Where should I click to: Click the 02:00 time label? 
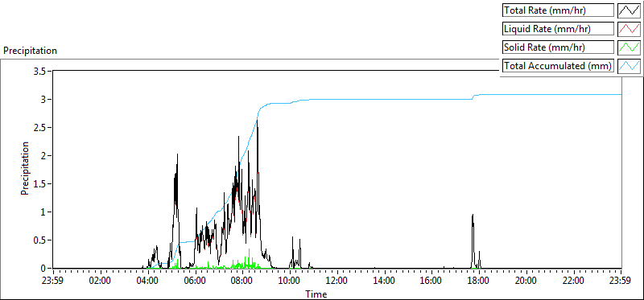[101, 282]
